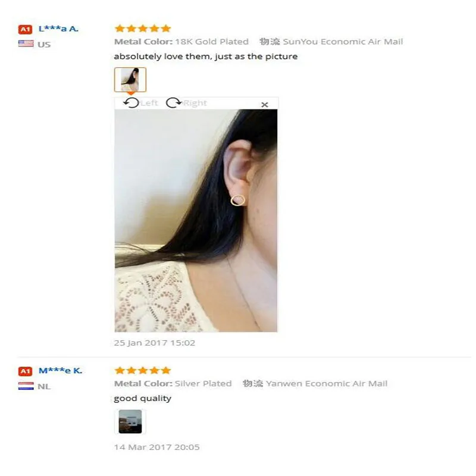Click the NL flag icon

(26, 386)
